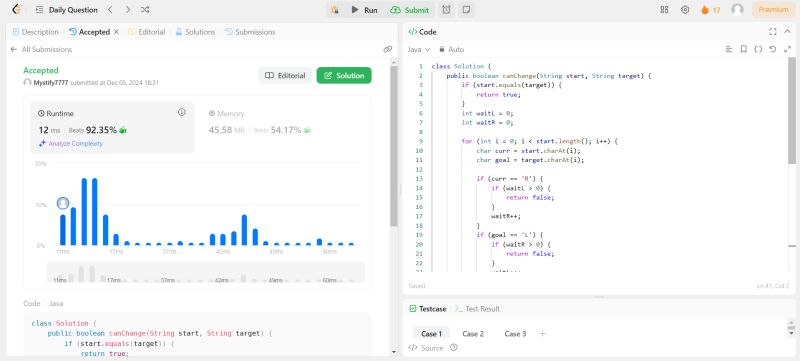Select Case 2 testcase
Viewport: 800px width, 361px height.
pyautogui.click(x=473, y=334)
